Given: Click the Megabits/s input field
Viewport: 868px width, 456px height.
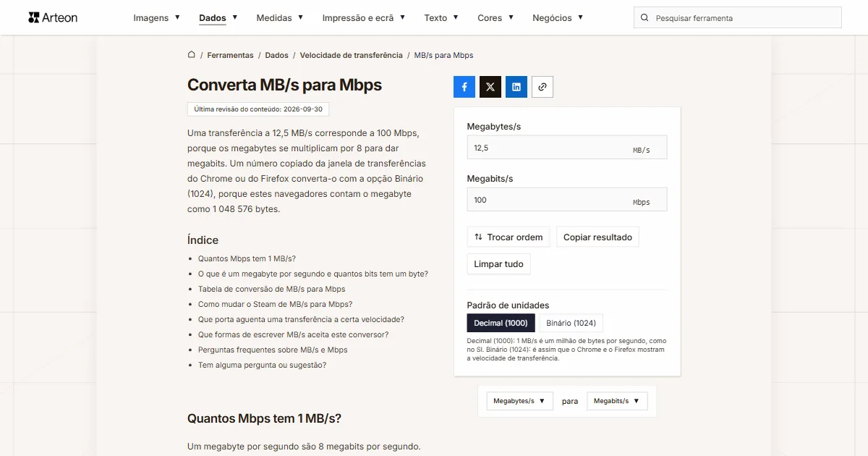Looking at the screenshot, I should [x=567, y=200].
